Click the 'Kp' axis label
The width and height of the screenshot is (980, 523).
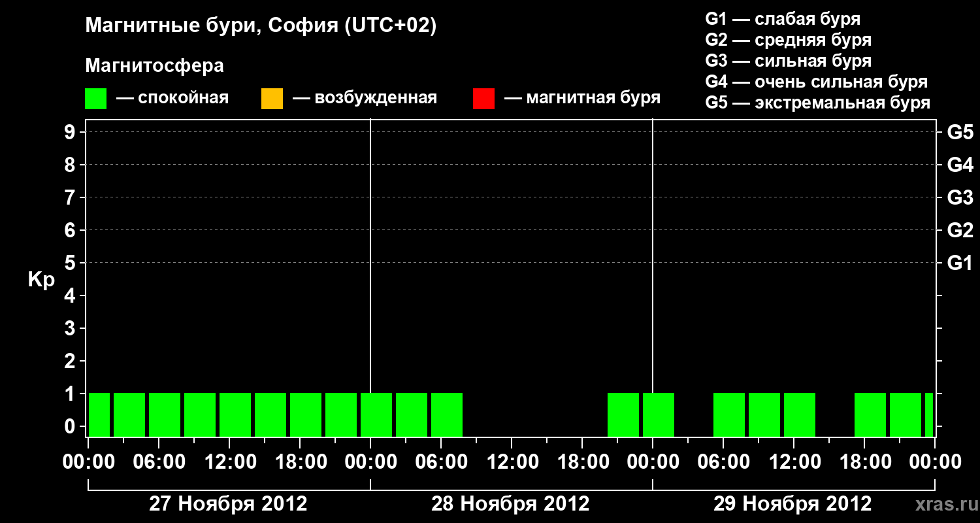pyautogui.click(x=41, y=280)
